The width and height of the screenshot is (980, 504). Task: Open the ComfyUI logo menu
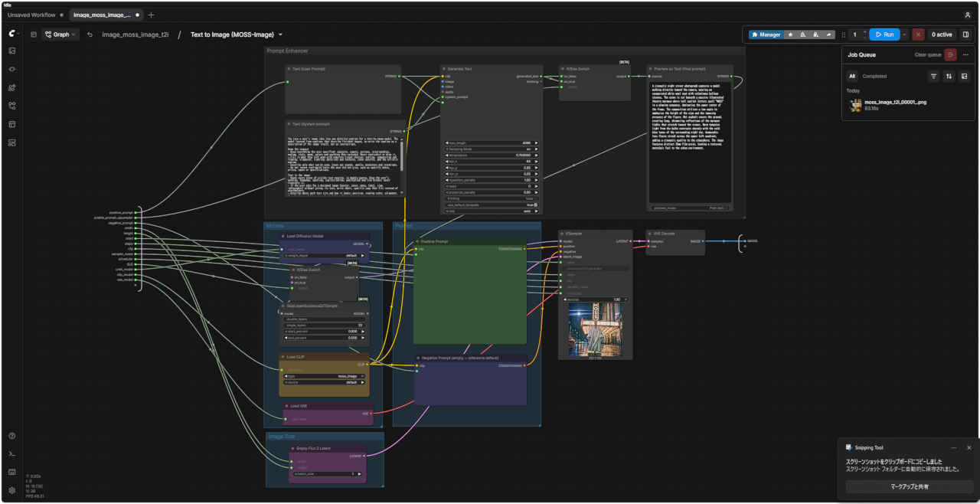coord(12,34)
